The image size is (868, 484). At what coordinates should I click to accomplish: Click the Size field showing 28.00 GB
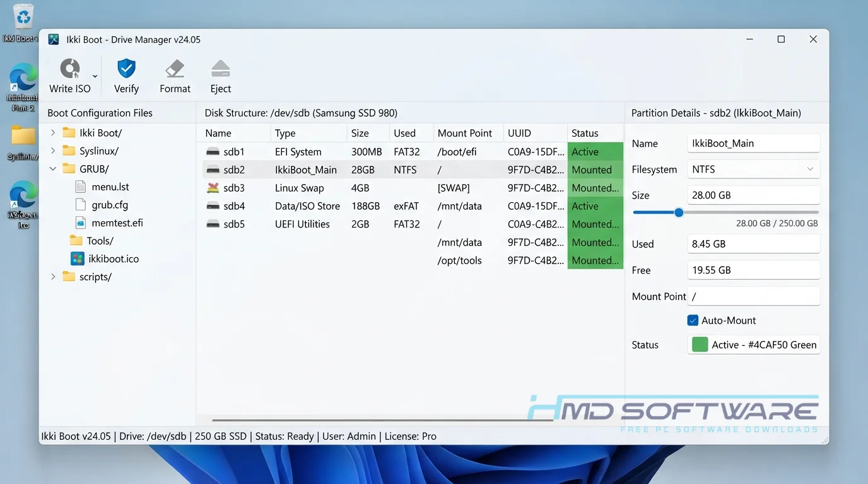[x=754, y=195]
